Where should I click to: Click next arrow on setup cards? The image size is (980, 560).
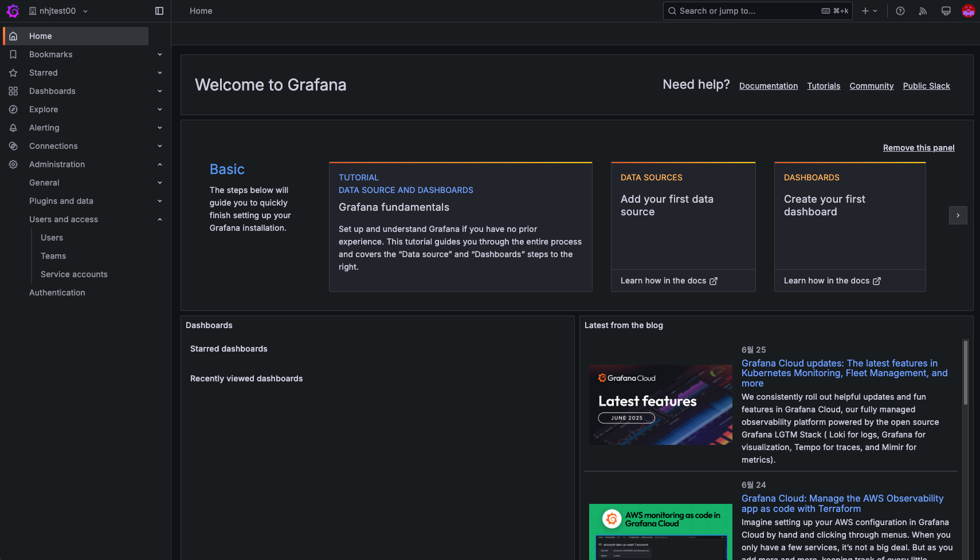958,215
